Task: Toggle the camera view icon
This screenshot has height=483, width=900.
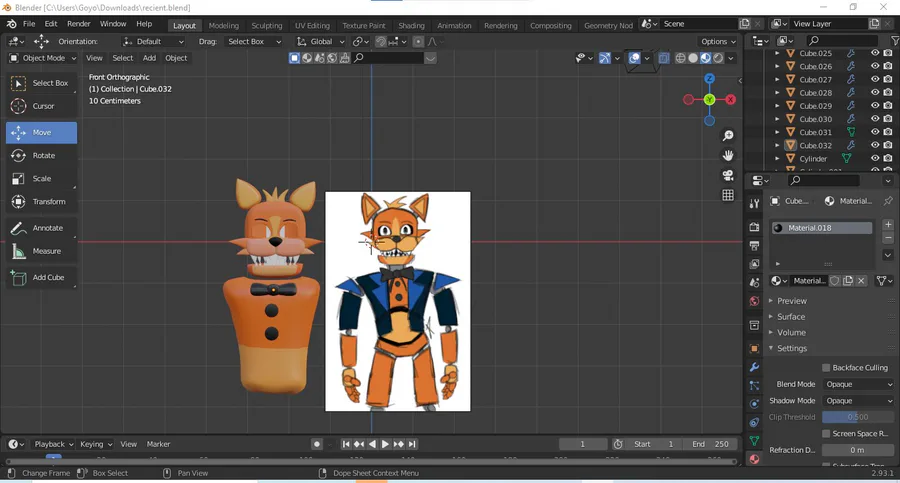Action: click(x=728, y=176)
